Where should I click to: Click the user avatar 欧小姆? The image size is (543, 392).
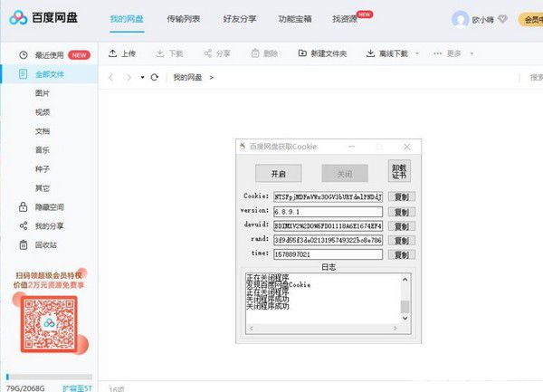pos(461,19)
